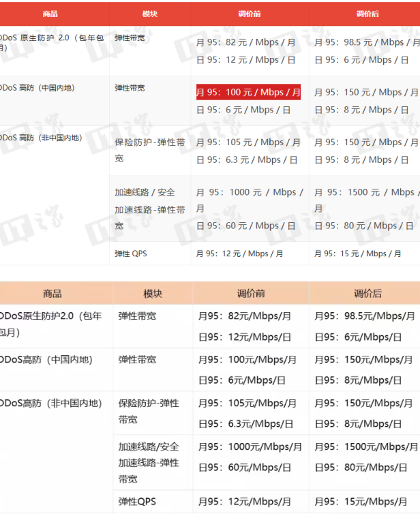Click "DDoS 高防 (中国内地)" in red-header table

[x=37, y=88]
